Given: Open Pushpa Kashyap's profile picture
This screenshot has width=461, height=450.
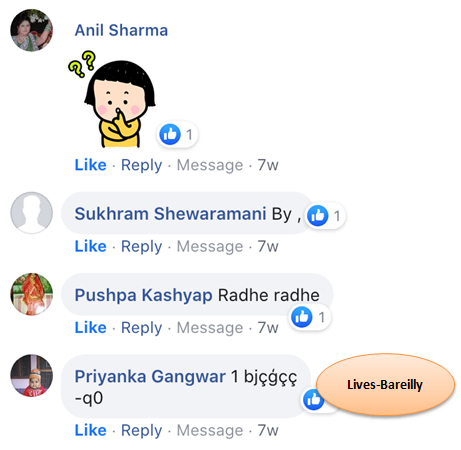Looking at the screenshot, I should (32, 294).
